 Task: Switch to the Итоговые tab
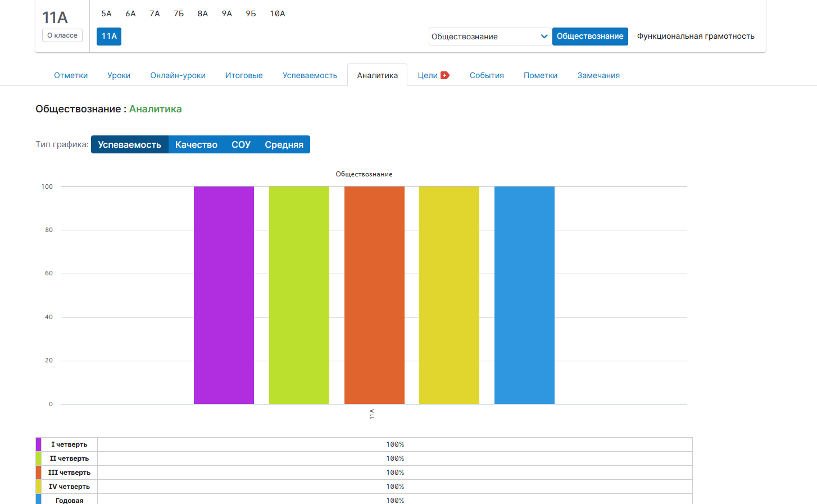244,75
